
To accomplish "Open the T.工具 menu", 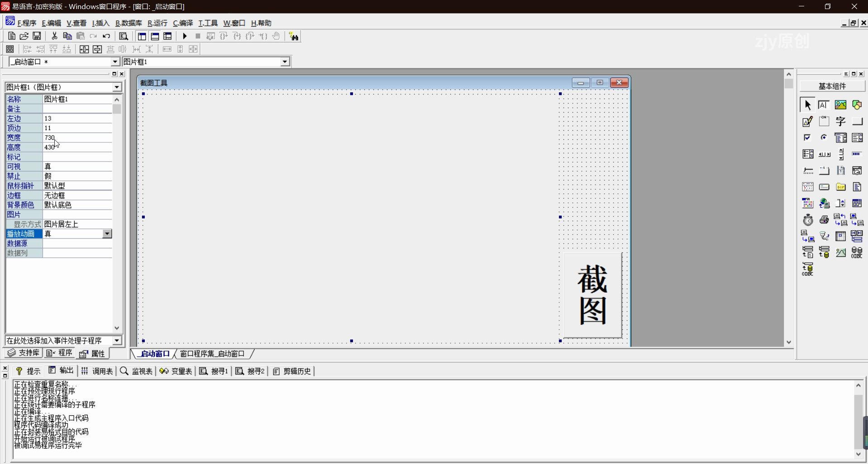I will click(208, 23).
